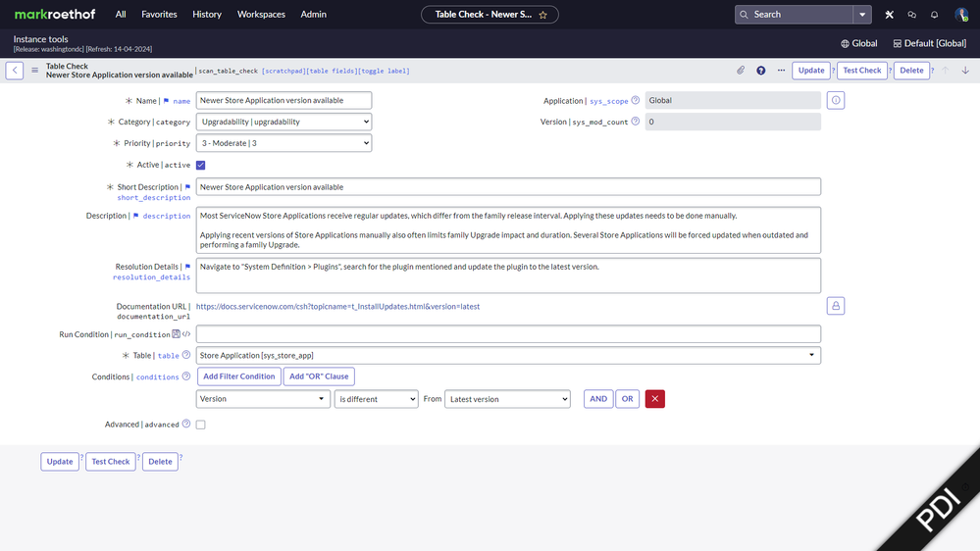This screenshot has height=551, width=980.
Task: Open the 'is different' operator dropdown
Action: (x=377, y=399)
